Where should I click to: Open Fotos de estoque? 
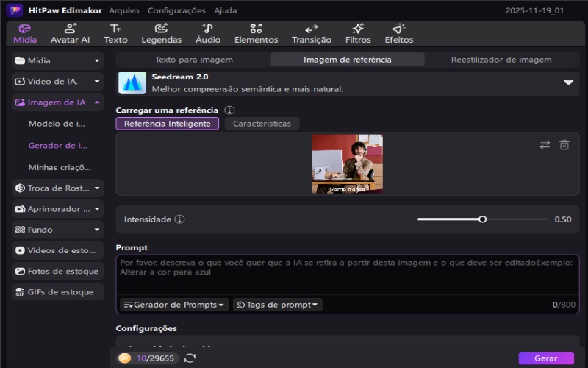[58, 271]
